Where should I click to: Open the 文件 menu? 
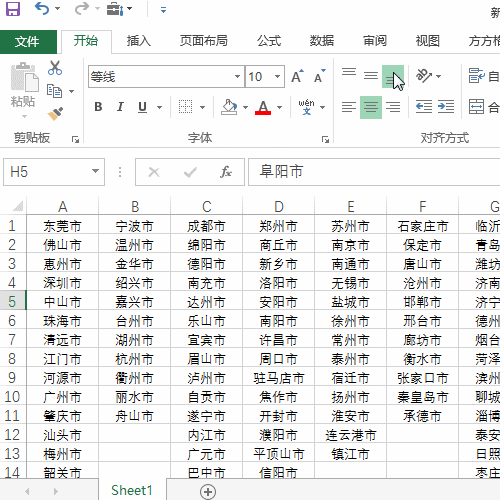pos(28,42)
